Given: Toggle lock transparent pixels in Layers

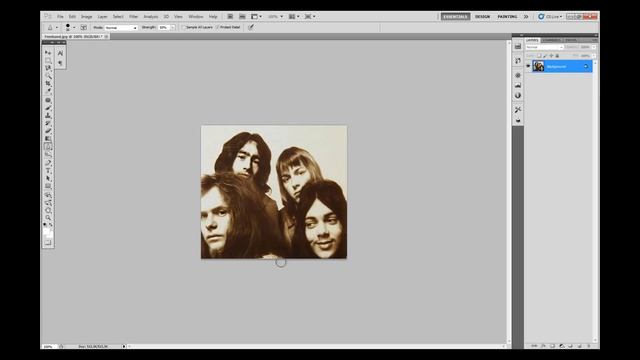Looking at the screenshot, I should click(x=539, y=56).
